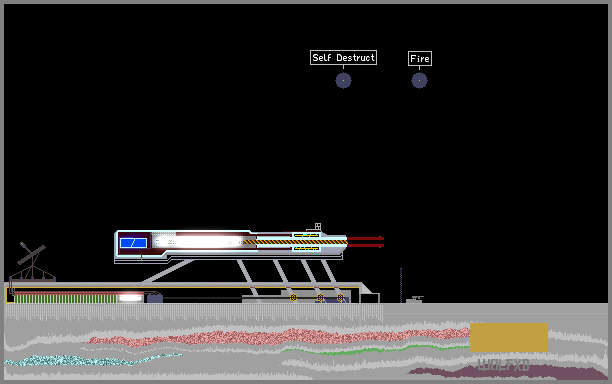Click the round button under Self Destruct
612x384 pixels.
[x=343, y=80]
